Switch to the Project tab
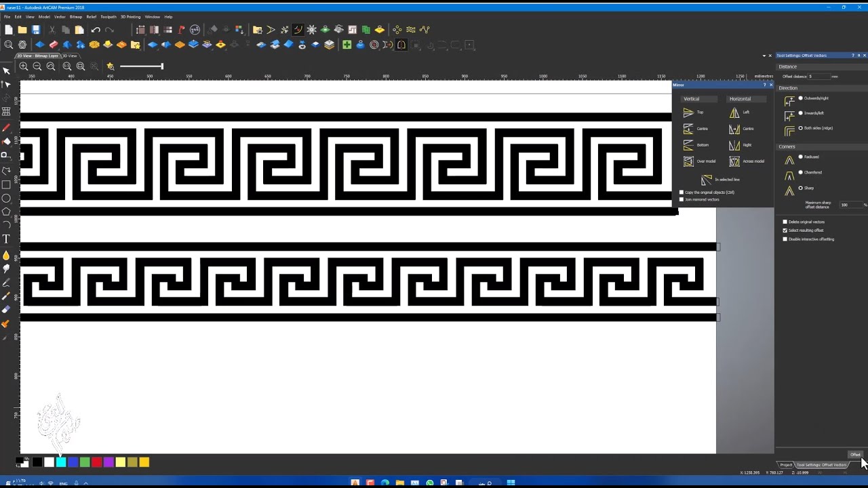 (x=786, y=465)
